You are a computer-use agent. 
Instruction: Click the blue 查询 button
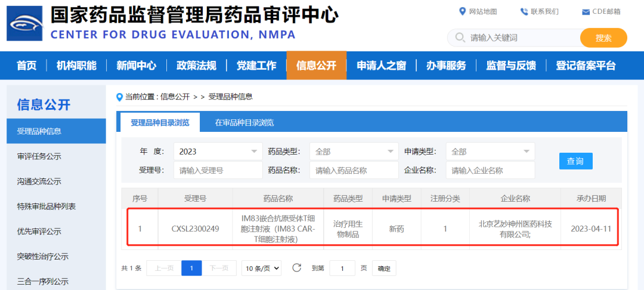pos(576,161)
